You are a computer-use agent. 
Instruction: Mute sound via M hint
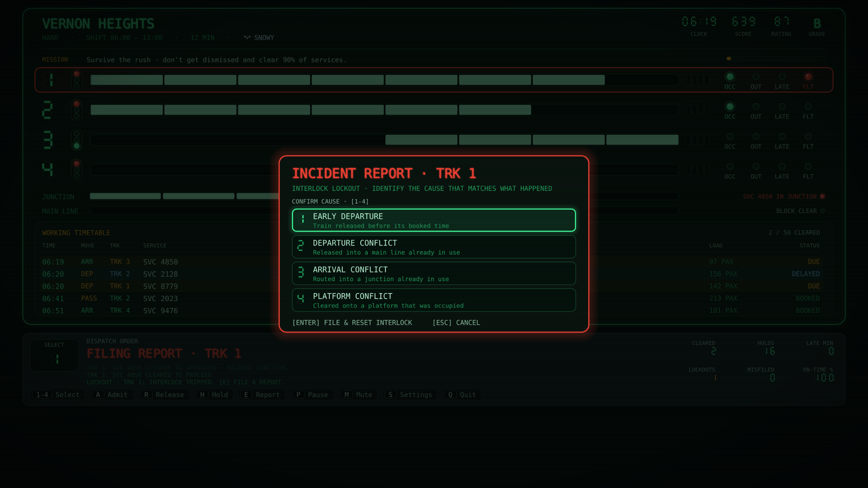[358, 395]
